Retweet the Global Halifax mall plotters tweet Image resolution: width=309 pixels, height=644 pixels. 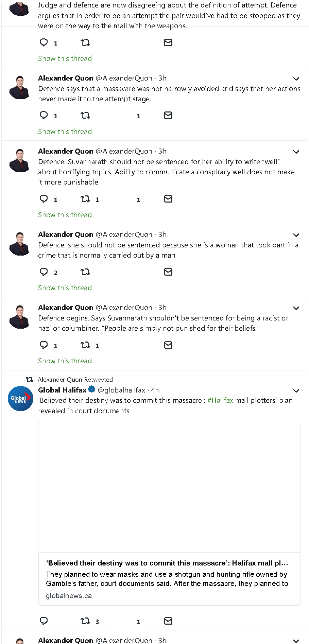tap(85, 621)
